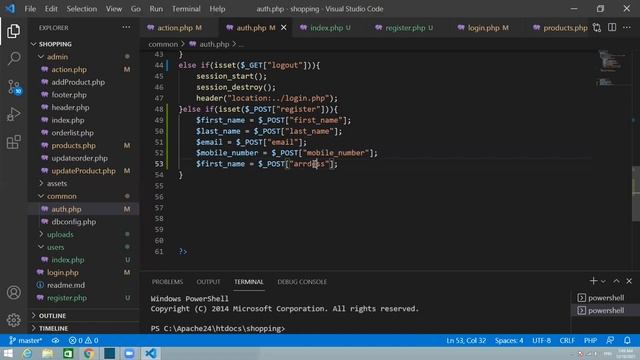640x360 pixels.
Task: Change file encoding UTF-8
Action: (x=541, y=340)
